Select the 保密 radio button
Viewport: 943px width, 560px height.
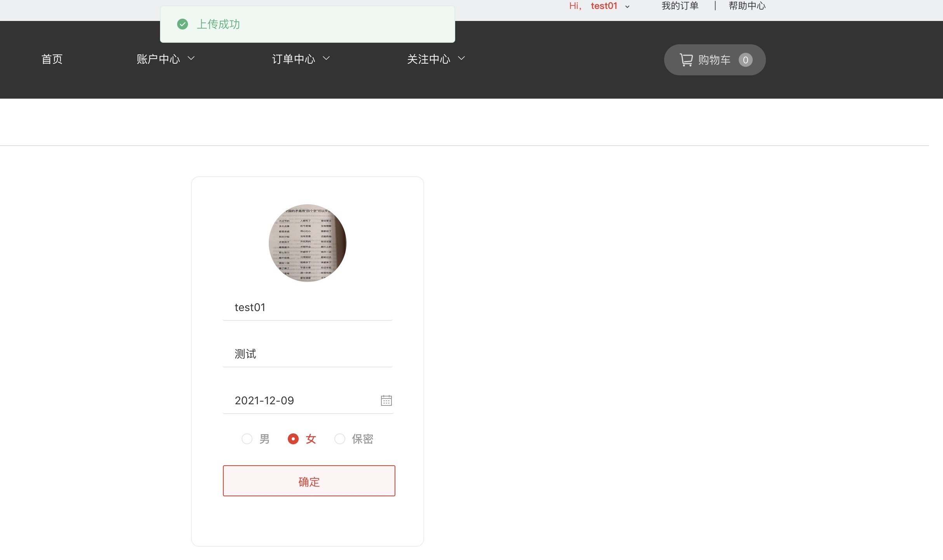[340, 439]
